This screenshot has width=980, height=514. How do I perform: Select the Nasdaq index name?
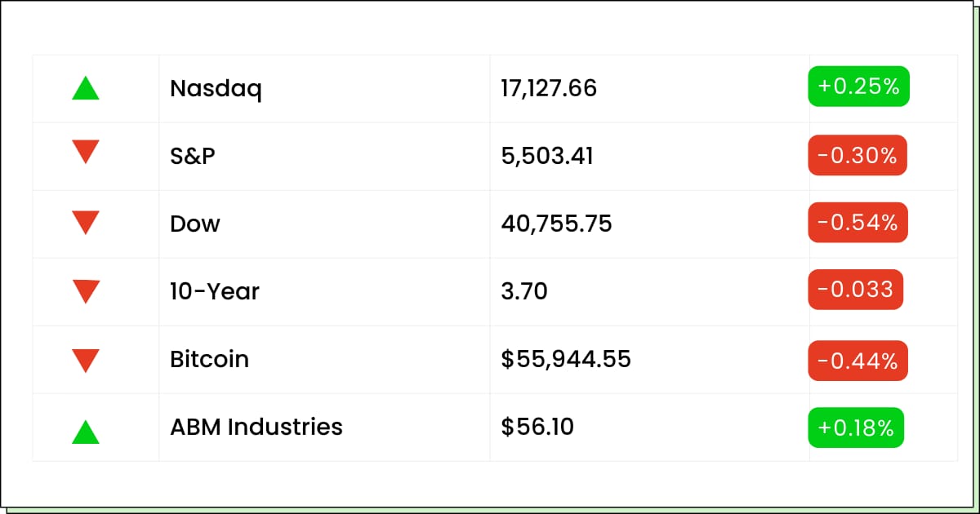point(216,88)
